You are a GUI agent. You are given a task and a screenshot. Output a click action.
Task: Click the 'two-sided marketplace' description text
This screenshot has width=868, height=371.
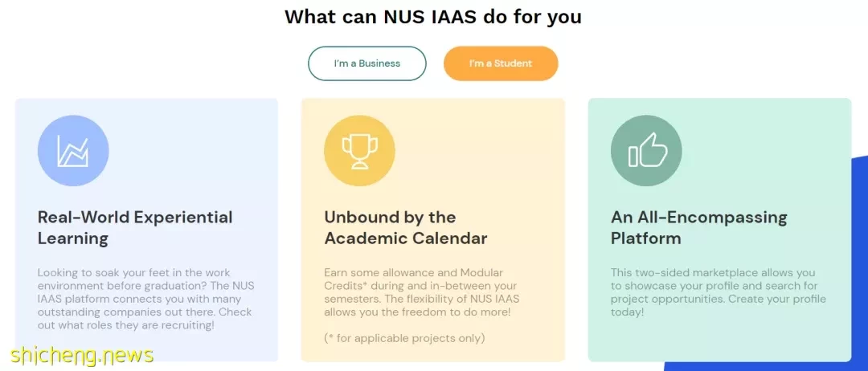(x=719, y=292)
